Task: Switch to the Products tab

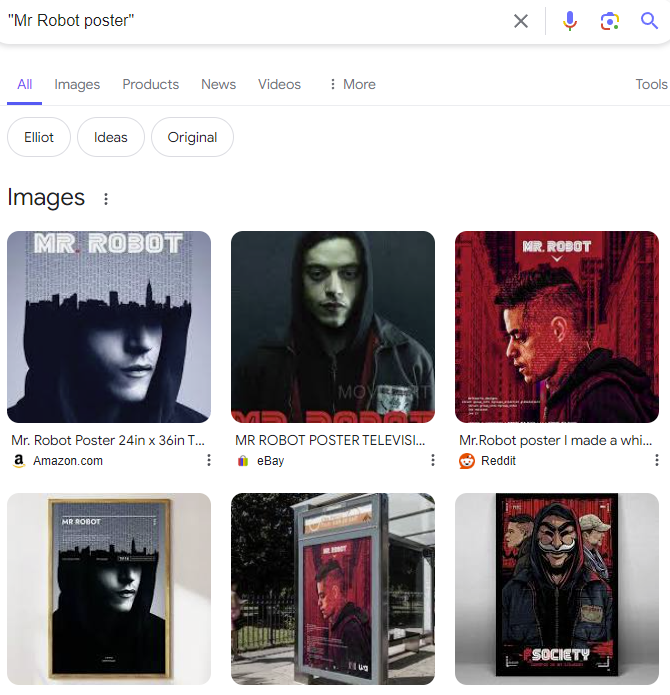Action: coord(151,84)
